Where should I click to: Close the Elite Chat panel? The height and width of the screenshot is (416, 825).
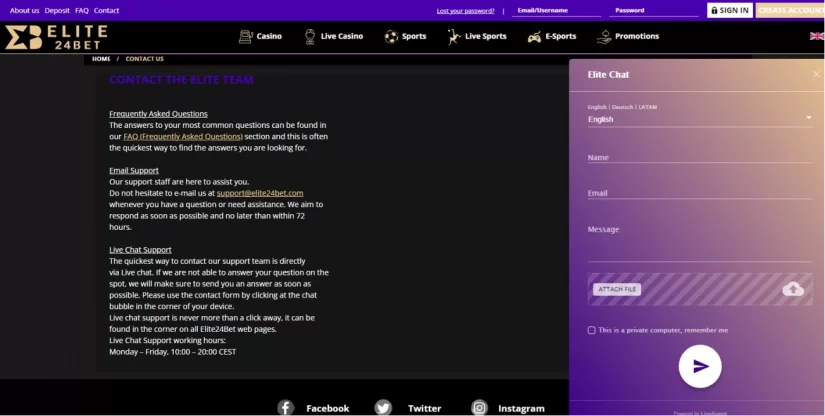pos(816,74)
